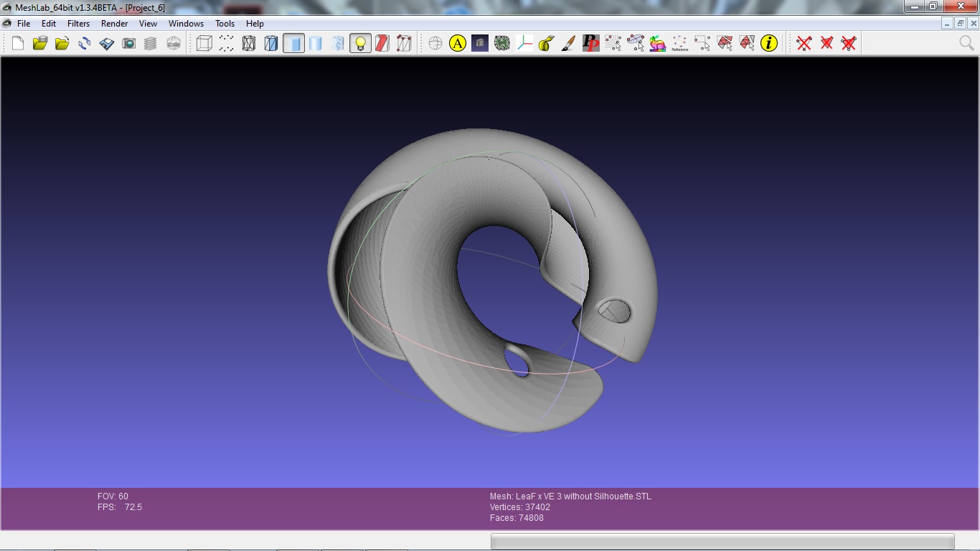Activate the ring-and-cursor selection tool
Image resolution: width=980 pixels, height=551 pixels.
click(x=636, y=44)
